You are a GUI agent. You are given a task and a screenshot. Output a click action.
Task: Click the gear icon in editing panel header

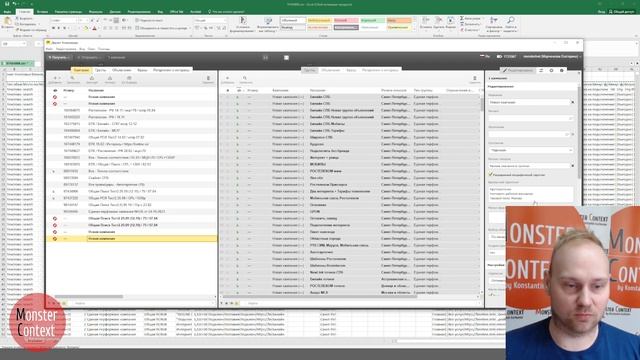click(x=551, y=70)
